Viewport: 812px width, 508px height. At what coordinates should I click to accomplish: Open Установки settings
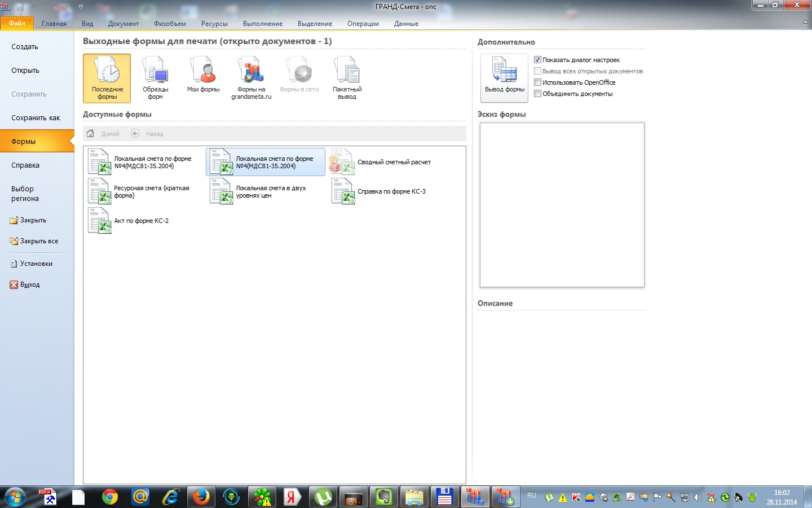coord(32,264)
